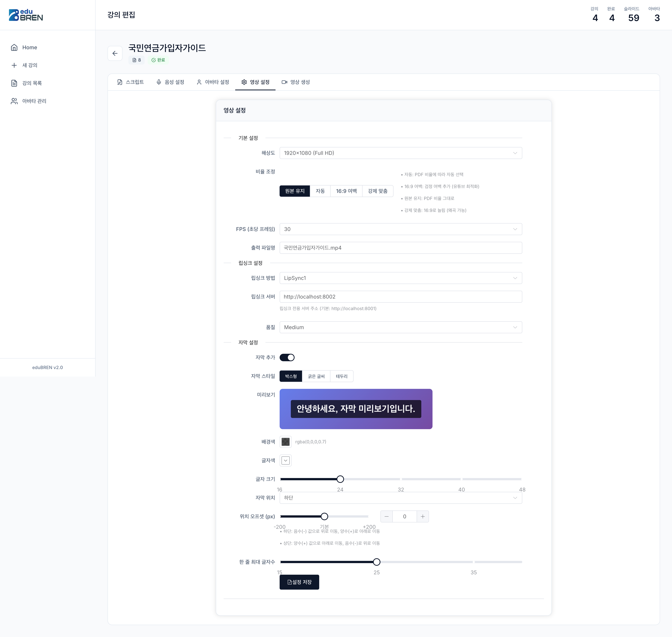Click the document icon for 강의 목록
This screenshot has height=637, width=672.
pyautogui.click(x=14, y=83)
